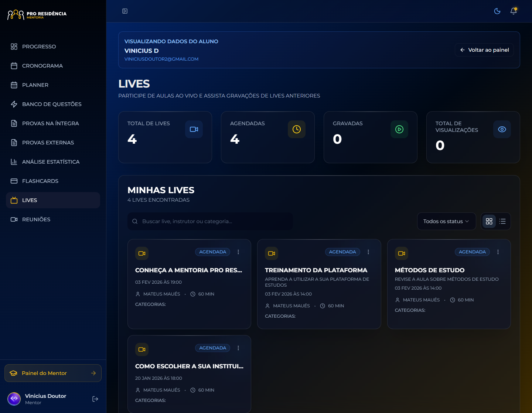Click the date 20 JAN 2026 às 18:00
Screen dimensions: 532x413
pos(158,378)
